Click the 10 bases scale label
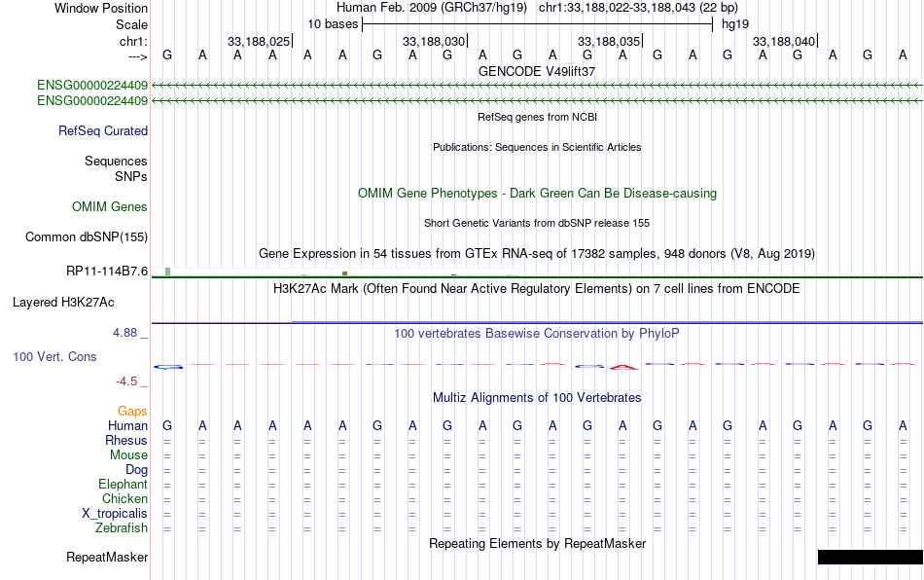This screenshot has height=580, width=924. tap(333, 24)
